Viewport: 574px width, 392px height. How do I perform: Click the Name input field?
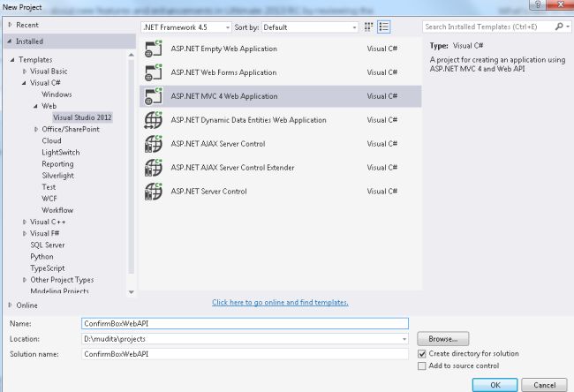[245, 323]
